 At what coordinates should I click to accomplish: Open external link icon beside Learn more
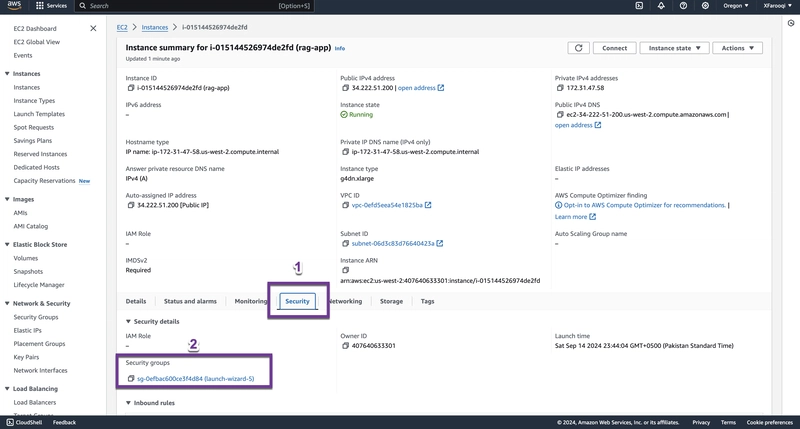pyautogui.click(x=592, y=217)
